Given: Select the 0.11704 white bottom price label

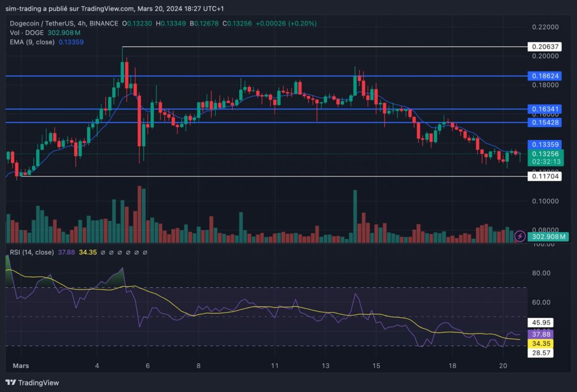Looking at the screenshot, I should click(x=545, y=176).
